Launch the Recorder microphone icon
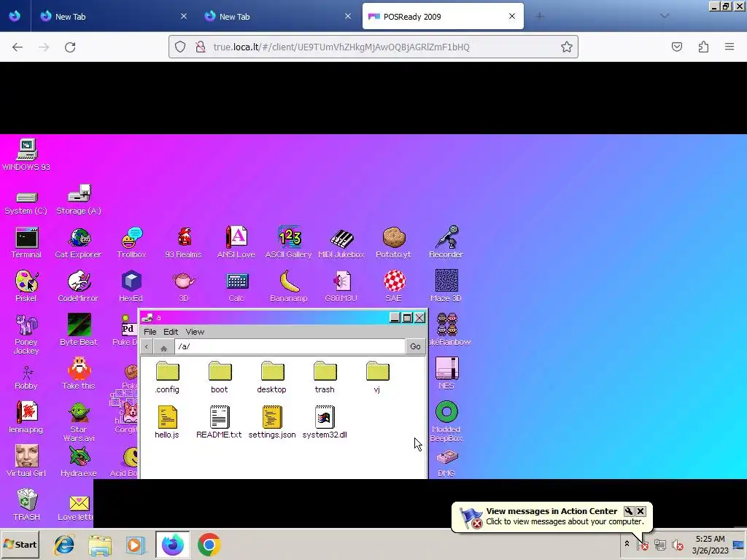Screen dimensions: 747x560 (446, 243)
